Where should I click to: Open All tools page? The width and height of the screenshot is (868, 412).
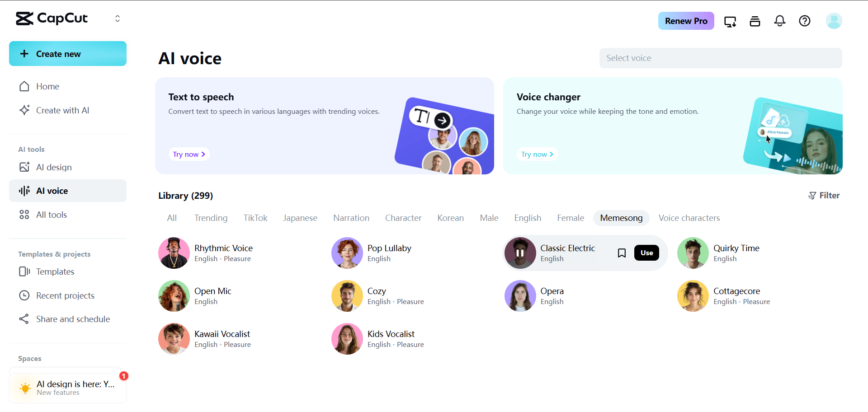point(68,215)
